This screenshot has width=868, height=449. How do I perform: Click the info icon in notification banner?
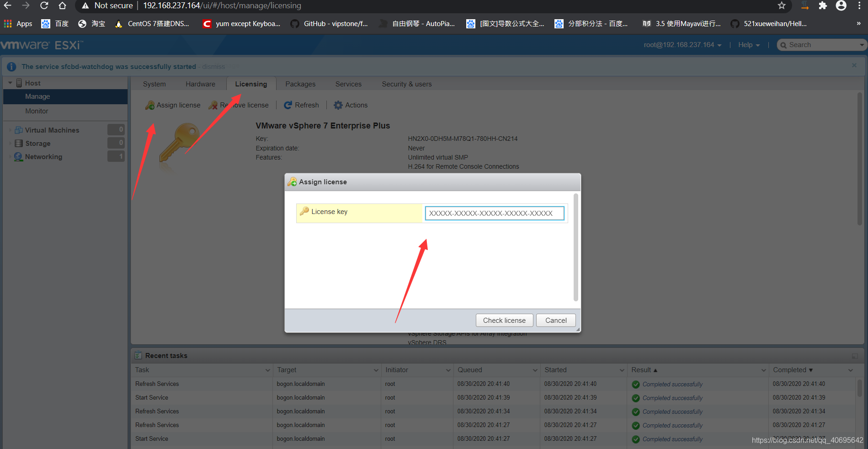click(12, 67)
